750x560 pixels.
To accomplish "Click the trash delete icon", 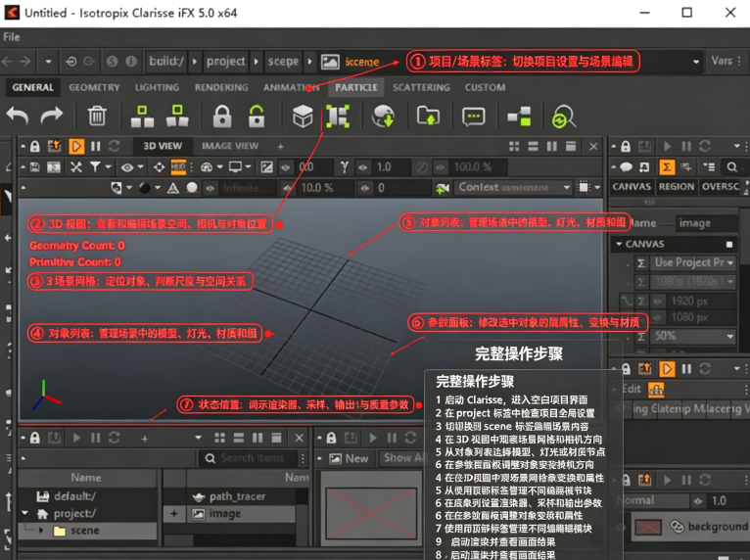I will pos(97,116).
